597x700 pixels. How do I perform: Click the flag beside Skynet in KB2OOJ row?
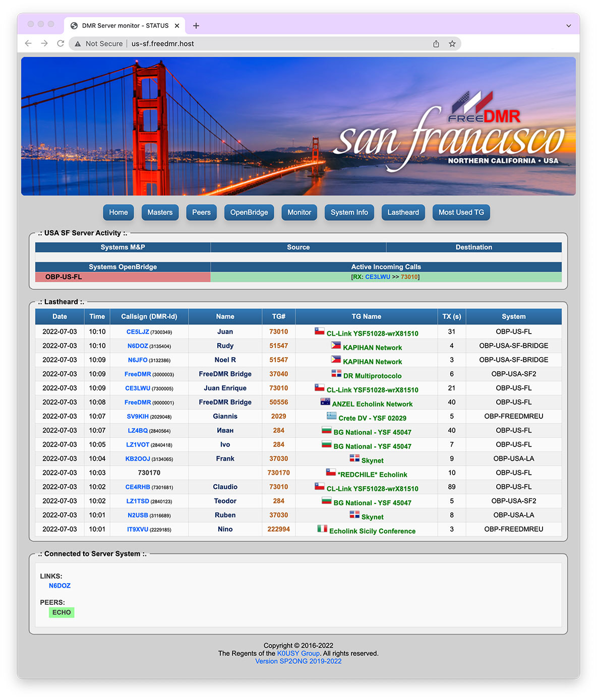pos(354,458)
